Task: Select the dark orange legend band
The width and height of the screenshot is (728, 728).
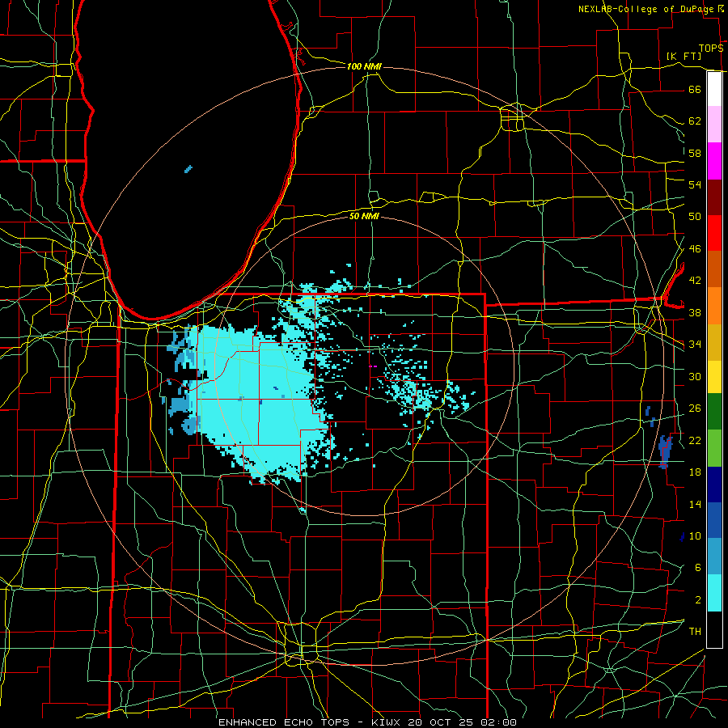Action: coord(714,269)
